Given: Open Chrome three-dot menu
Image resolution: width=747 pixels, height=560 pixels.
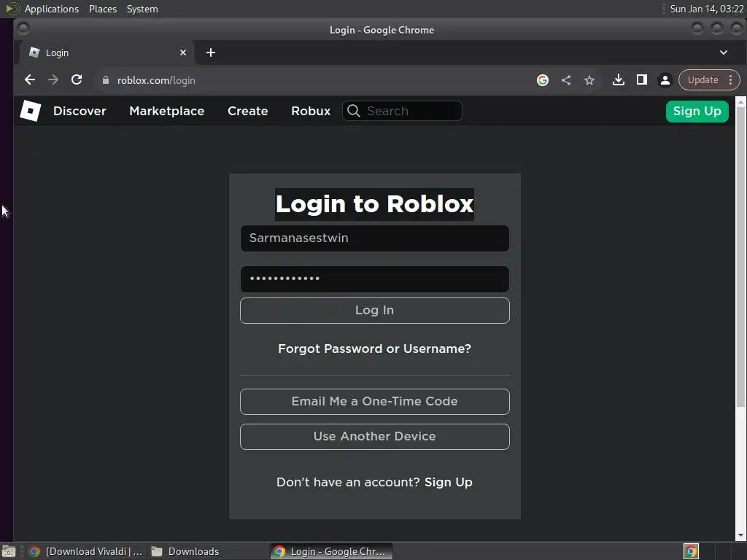Looking at the screenshot, I should click(x=730, y=80).
